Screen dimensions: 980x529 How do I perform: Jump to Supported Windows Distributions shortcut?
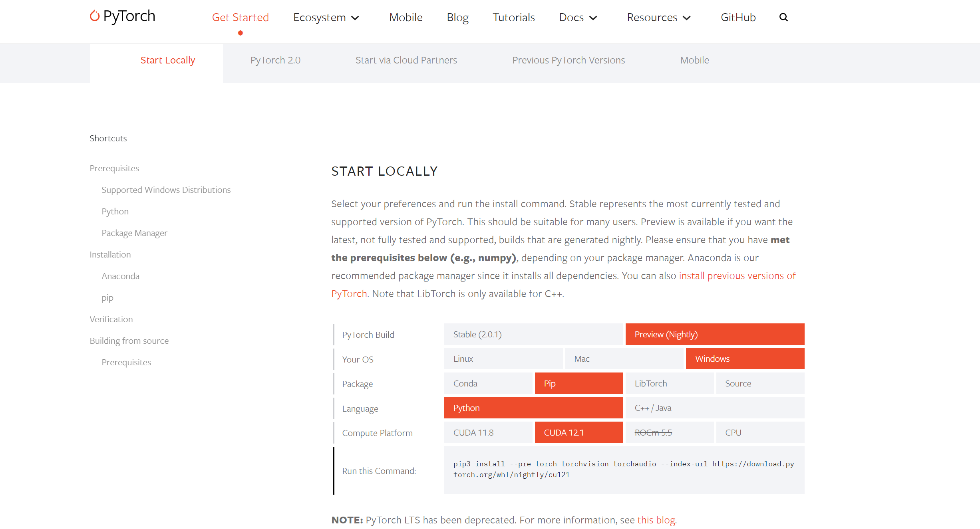pos(166,190)
